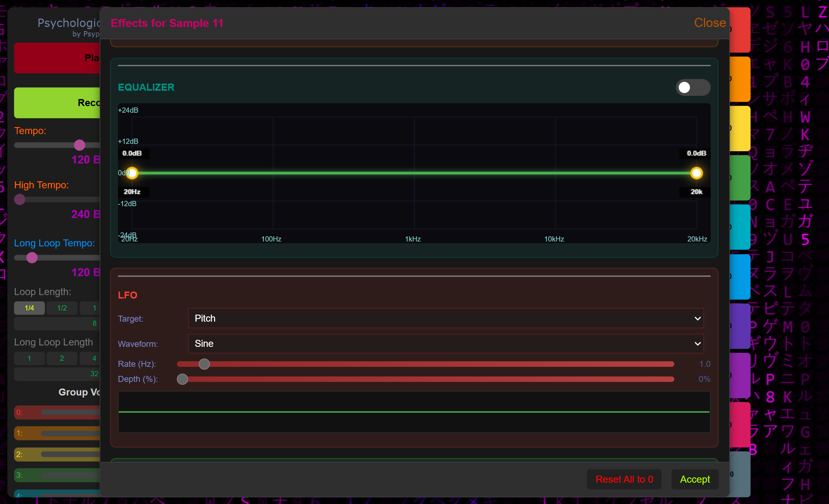
Task: Click the green sample pad
Action: coord(741,177)
